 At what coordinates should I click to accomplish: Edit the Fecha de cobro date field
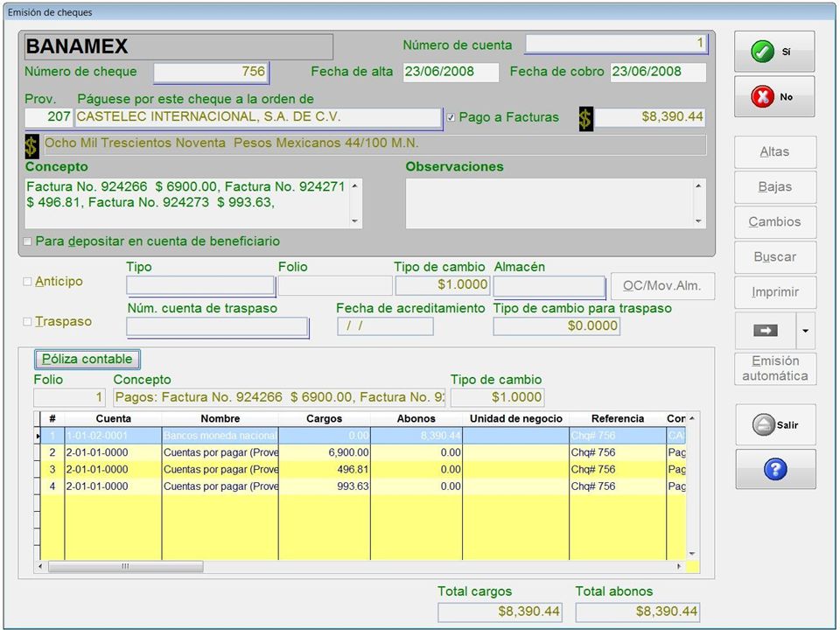(658, 72)
